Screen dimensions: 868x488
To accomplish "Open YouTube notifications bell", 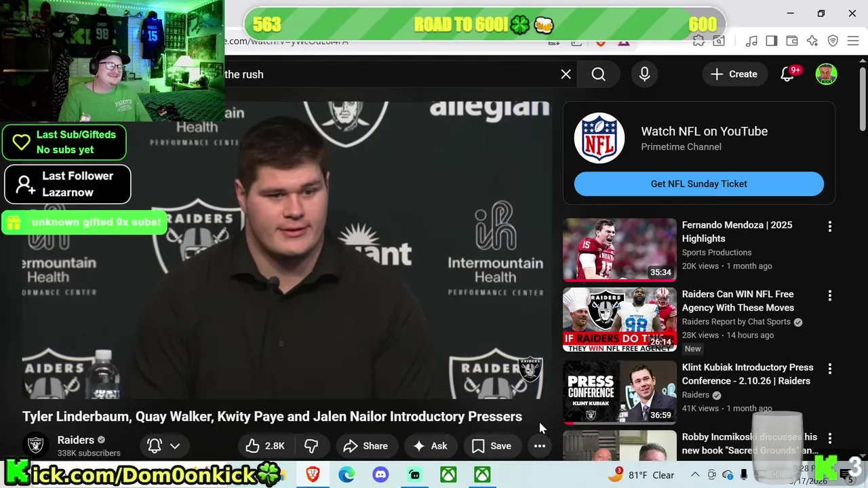I will [787, 75].
